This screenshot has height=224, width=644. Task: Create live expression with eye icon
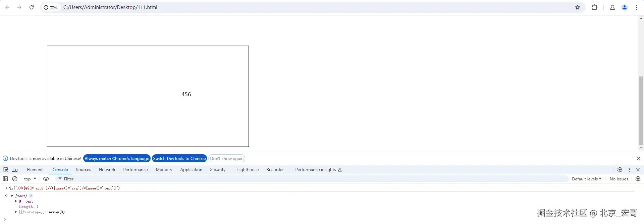(x=46, y=179)
